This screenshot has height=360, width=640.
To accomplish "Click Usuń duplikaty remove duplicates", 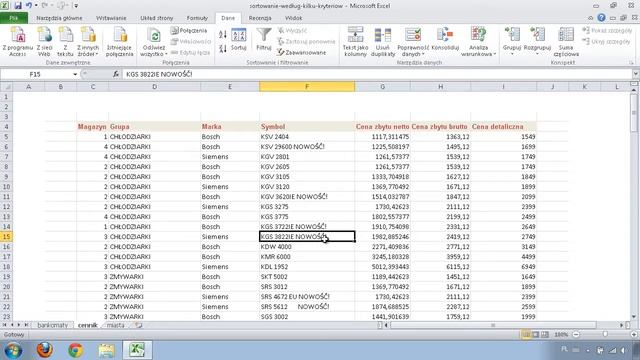I will coord(383,42).
